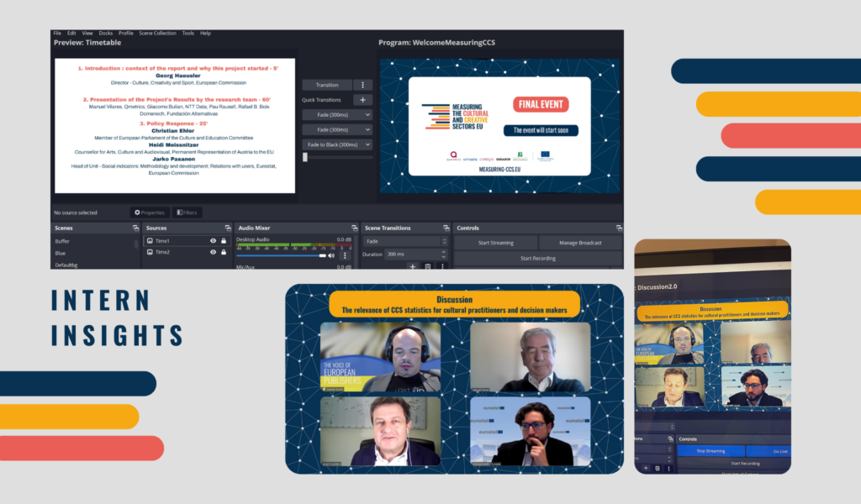Toggle the lock on Time1 source
The width and height of the screenshot is (861, 504).
[x=224, y=241]
